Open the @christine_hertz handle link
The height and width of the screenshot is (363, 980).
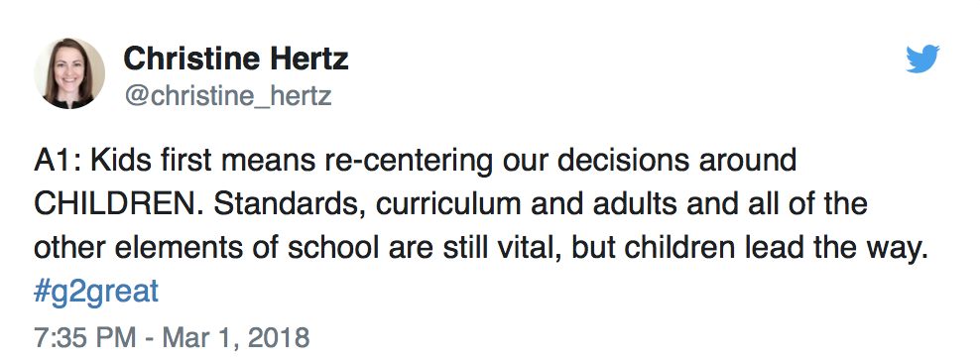(227, 96)
